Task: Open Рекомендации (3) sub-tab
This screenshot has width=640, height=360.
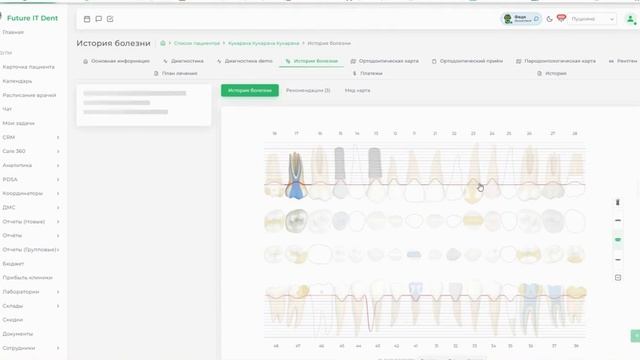Action: pyautogui.click(x=308, y=90)
